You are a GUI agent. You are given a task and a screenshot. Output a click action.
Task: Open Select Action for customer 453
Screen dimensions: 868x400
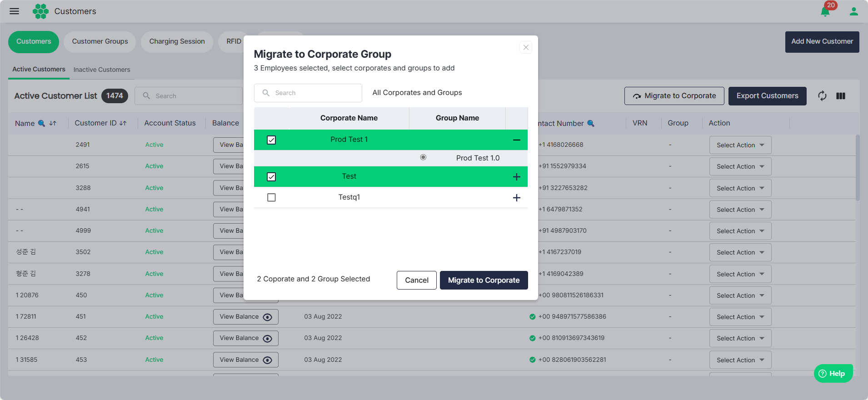point(740,360)
